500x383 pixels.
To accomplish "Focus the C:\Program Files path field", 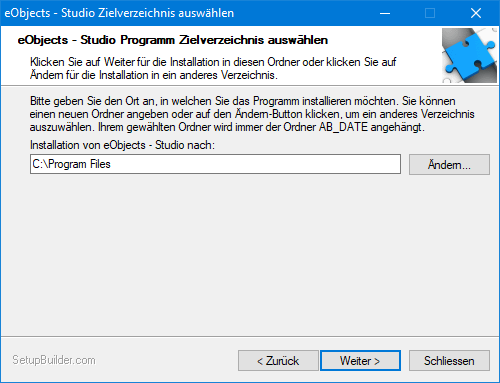I will coord(215,164).
